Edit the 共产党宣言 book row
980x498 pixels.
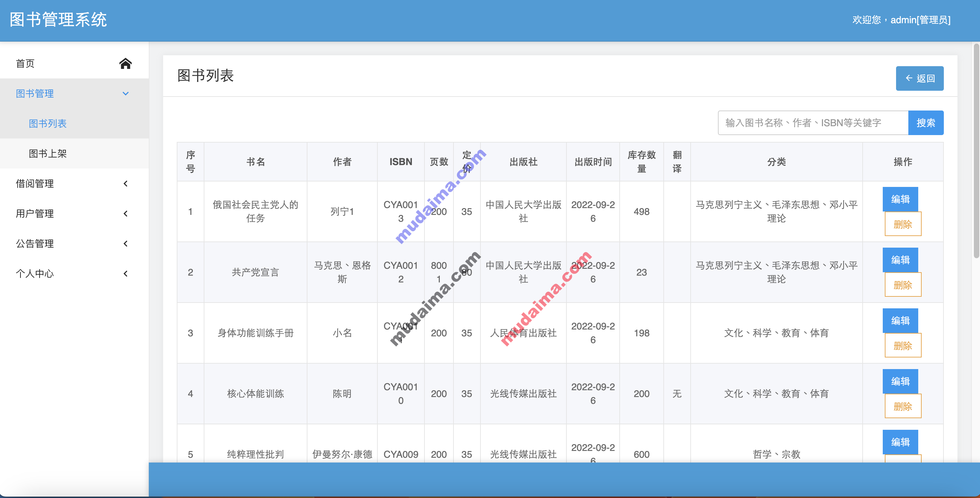[x=900, y=260]
